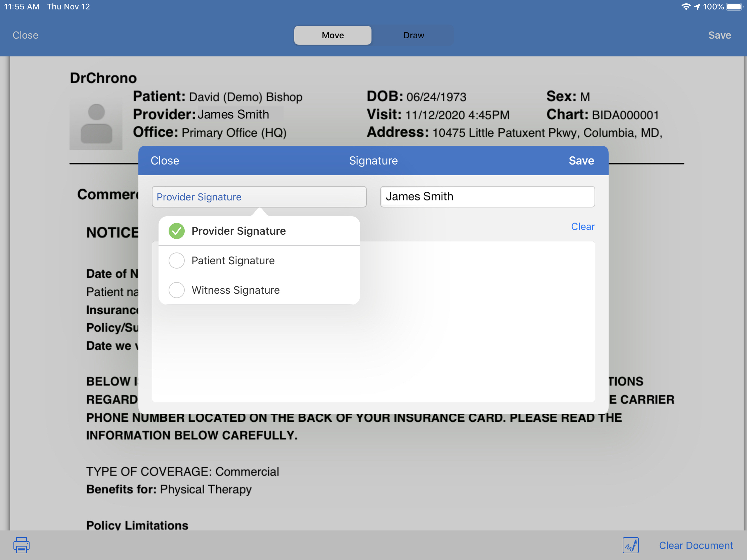Close the Signature dialog
The width and height of the screenshot is (747, 560).
pyautogui.click(x=165, y=160)
